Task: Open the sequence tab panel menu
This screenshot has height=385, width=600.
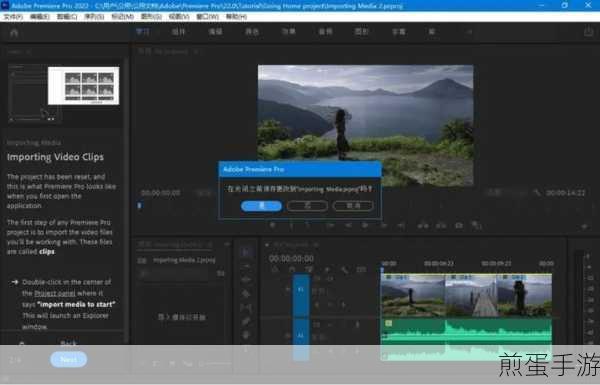Action: (316, 244)
